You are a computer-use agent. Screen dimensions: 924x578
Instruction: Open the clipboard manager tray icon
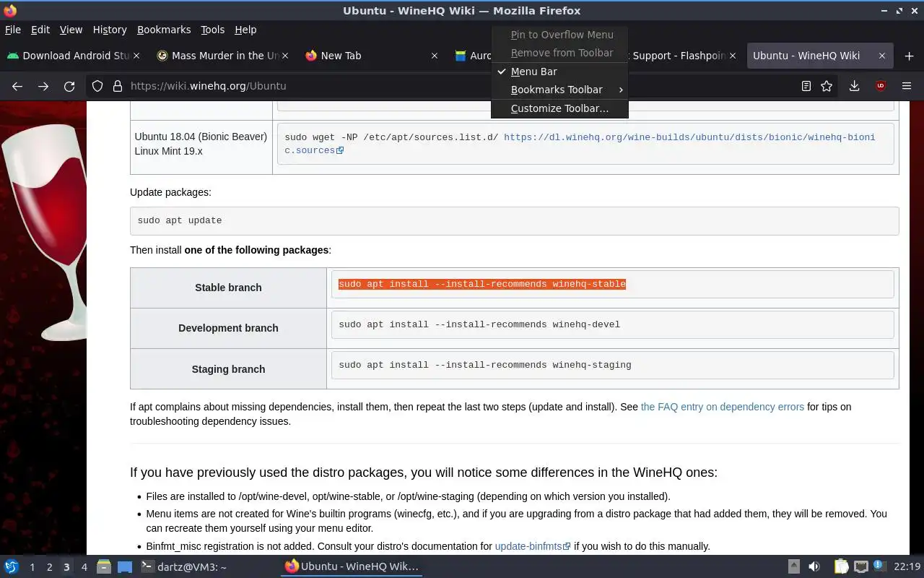click(841, 566)
